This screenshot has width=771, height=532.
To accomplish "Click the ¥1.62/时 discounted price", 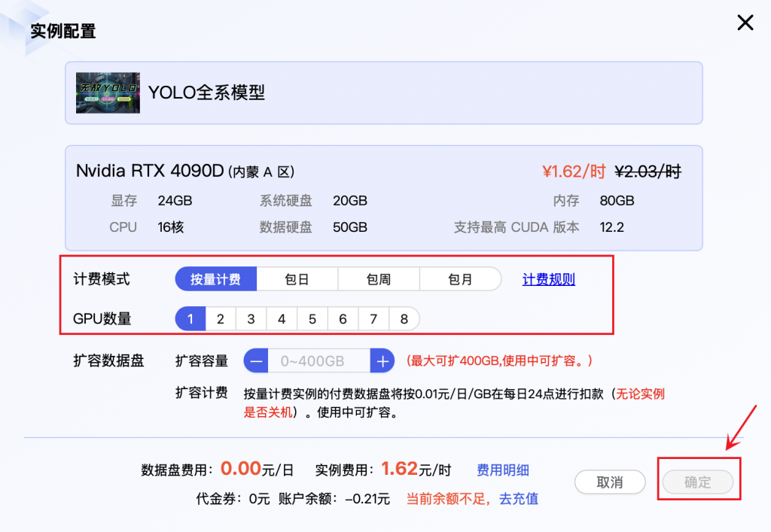I will click(x=573, y=172).
